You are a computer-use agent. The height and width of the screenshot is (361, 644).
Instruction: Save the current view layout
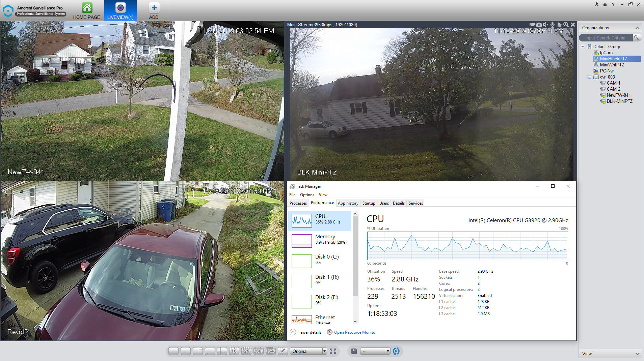click(x=354, y=351)
